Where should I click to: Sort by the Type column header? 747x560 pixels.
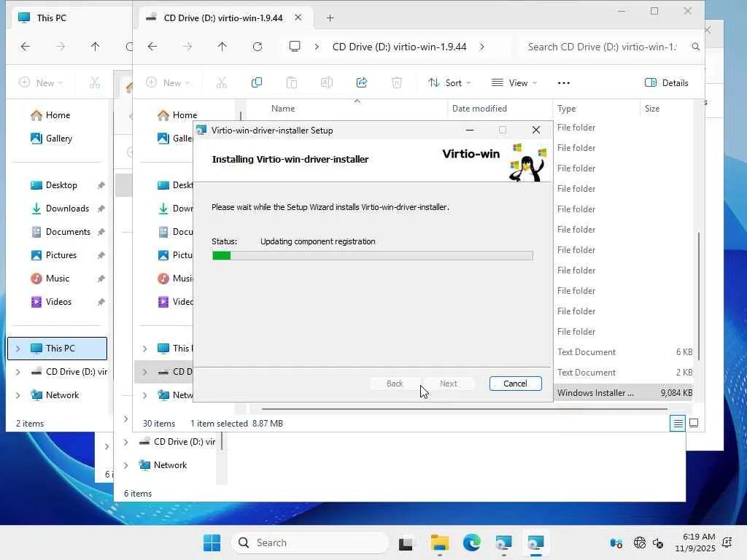566,108
